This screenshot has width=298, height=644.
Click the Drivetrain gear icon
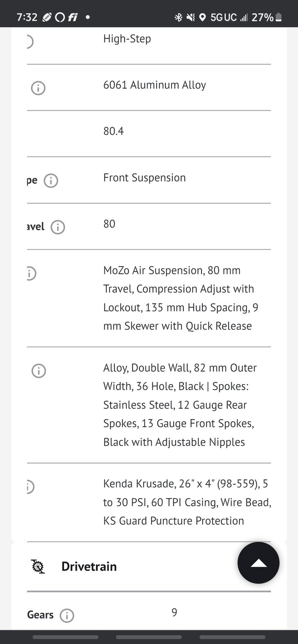38,566
